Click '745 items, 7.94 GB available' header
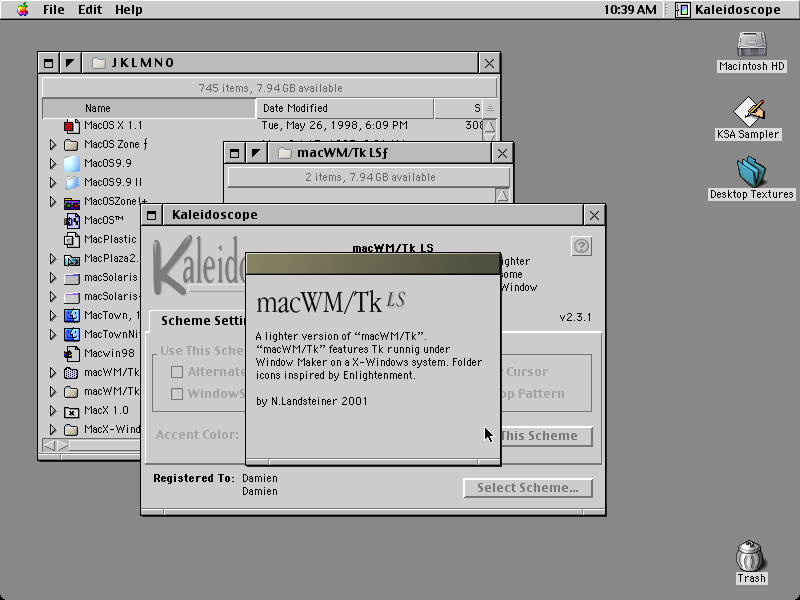Image resolution: width=800 pixels, height=600 pixels. [x=270, y=88]
